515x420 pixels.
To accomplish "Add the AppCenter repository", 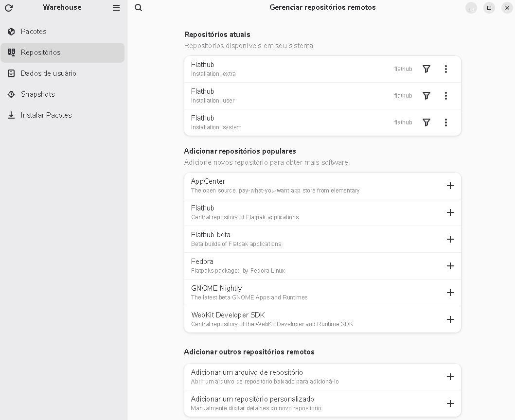I will pyautogui.click(x=450, y=186).
